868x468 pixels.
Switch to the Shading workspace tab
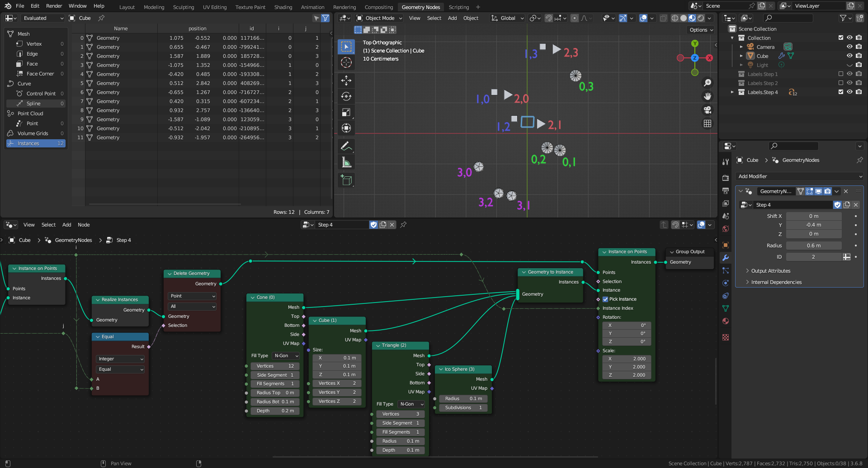(x=283, y=7)
